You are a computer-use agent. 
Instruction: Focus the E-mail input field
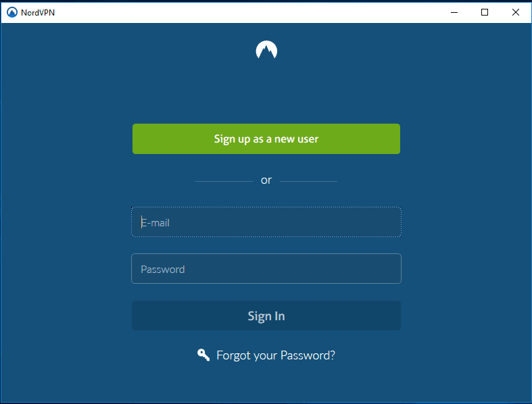coord(266,222)
